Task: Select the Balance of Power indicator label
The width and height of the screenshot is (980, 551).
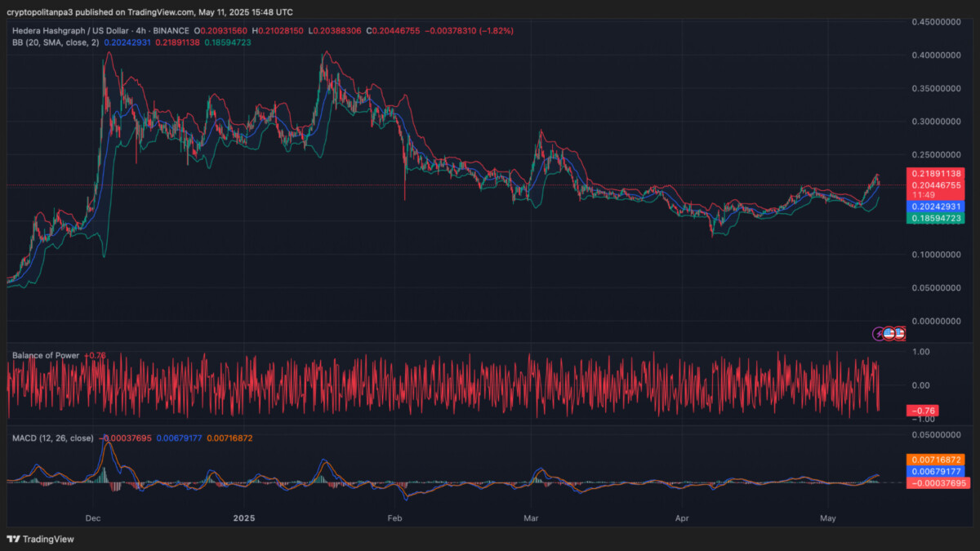Action: click(x=45, y=355)
